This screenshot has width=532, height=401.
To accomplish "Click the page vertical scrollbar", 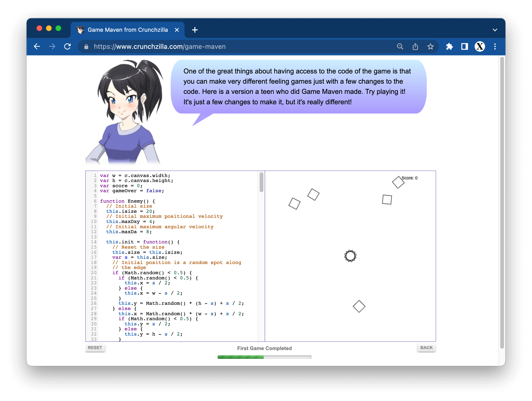I will [x=502, y=202].
